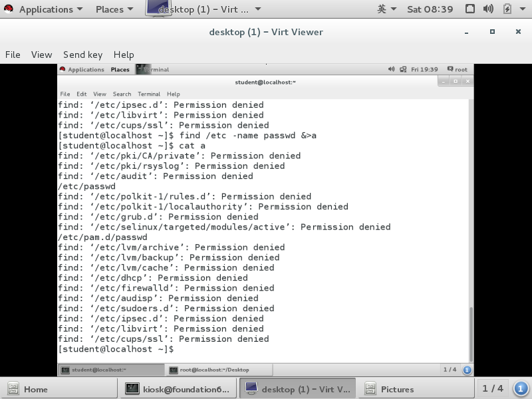532x399 pixels.
Task: Click host workspace switcher 1 / 4
Action: (493, 388)
